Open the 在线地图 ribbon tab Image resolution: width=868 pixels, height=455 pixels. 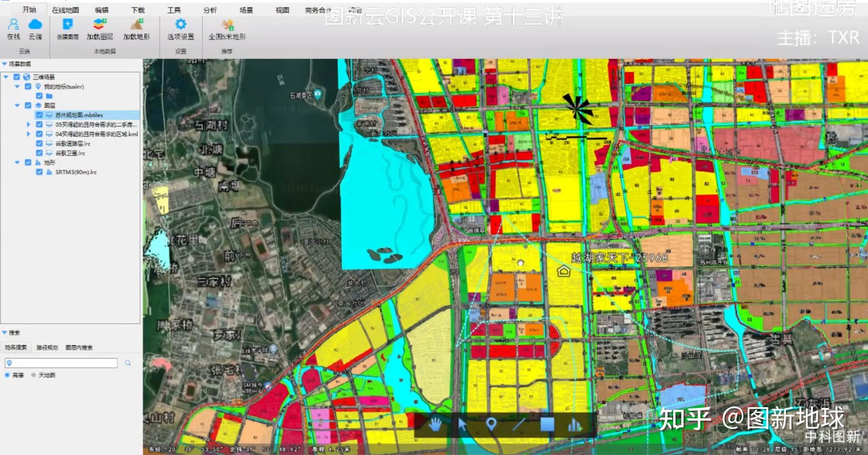(x=65, y=10)
